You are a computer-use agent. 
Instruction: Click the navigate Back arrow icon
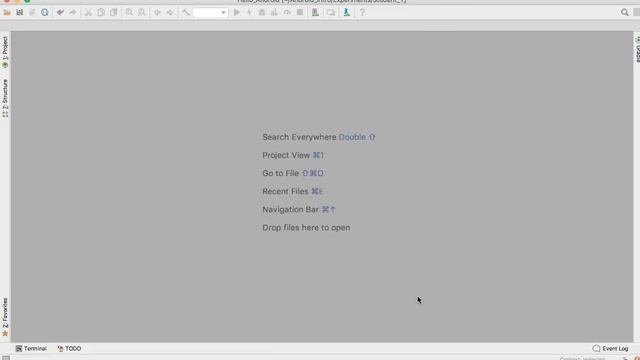[x=157, y=13]
